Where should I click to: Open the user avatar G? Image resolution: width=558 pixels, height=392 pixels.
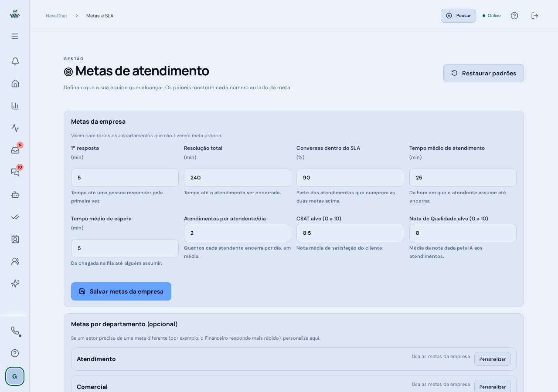[x=15, y=376]
